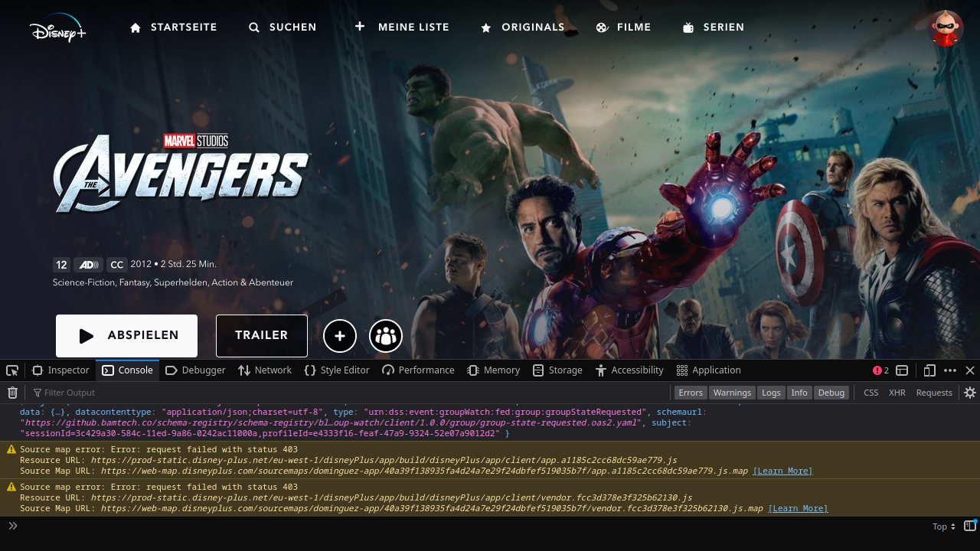
Task: Click the sessionId subject string
Action: [x=260, y=433]
